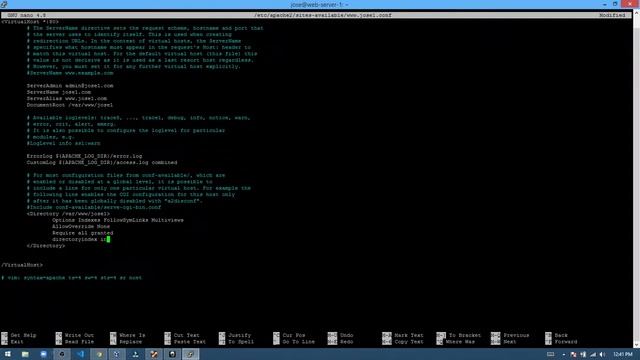
Task: Show hidden system tray icons
Action: 564,354
